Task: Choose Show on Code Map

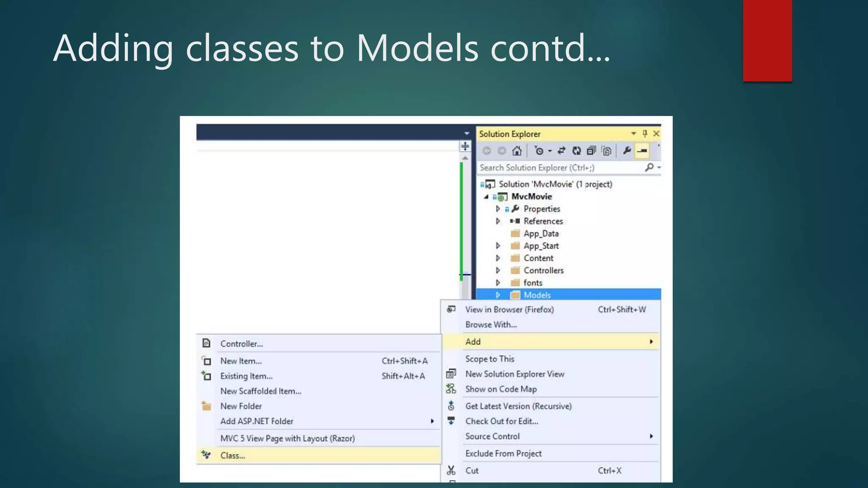Action: 551,389
